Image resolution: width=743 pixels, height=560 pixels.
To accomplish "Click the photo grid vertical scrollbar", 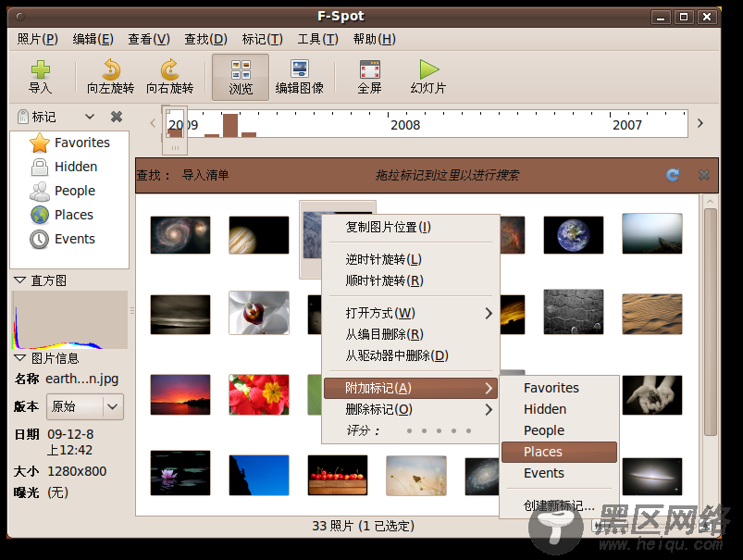I will (x=710, y=322).
